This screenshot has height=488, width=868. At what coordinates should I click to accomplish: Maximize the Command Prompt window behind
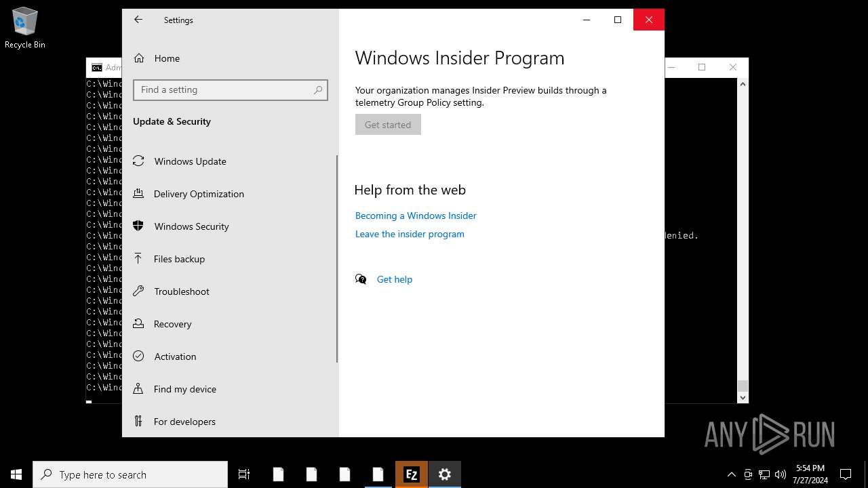tap(702, 67)
